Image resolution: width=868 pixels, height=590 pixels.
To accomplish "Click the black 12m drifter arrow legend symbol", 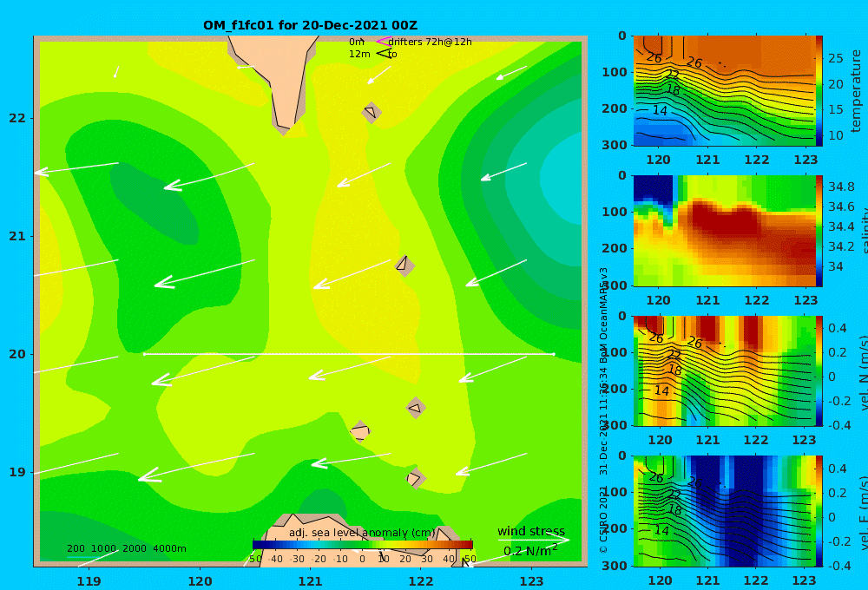I will (384, 54).
